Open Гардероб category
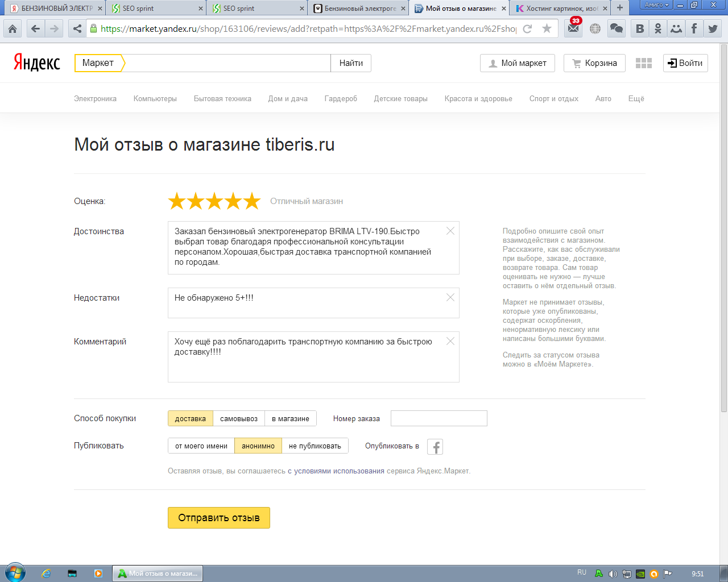 [x=341, y=98]
